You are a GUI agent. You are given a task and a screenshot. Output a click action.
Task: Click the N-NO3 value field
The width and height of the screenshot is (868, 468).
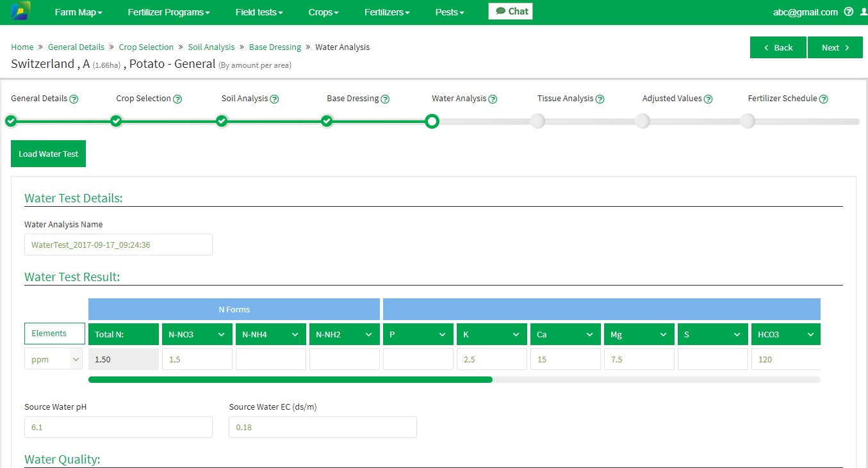click(x=197, y=359)
